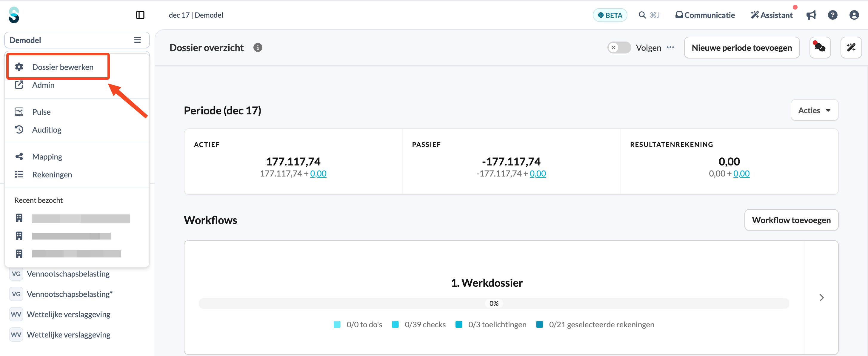868x356 pixels.
Task: Click the to do's legend color swatch
Action: point(337,324)
